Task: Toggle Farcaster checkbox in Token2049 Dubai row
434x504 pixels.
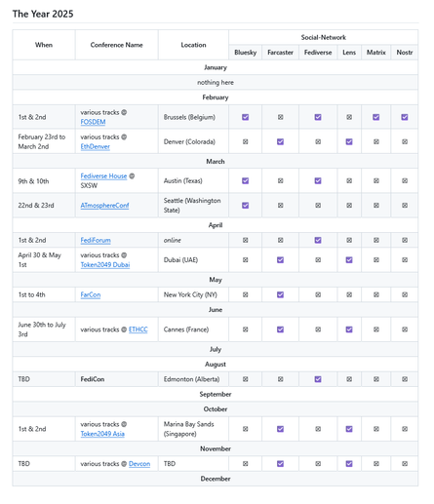Action: (x=281, y=260)
